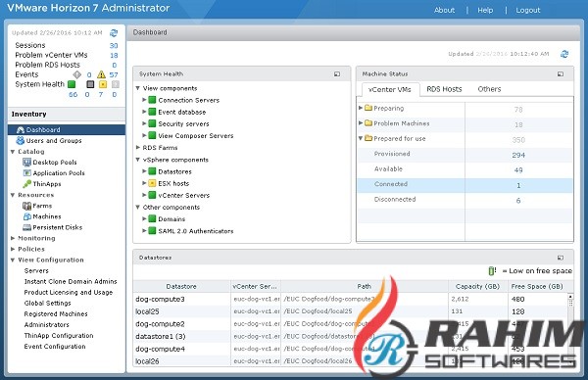Click the Preparing folder icon
Screen dimensions: 588x380
368,108
